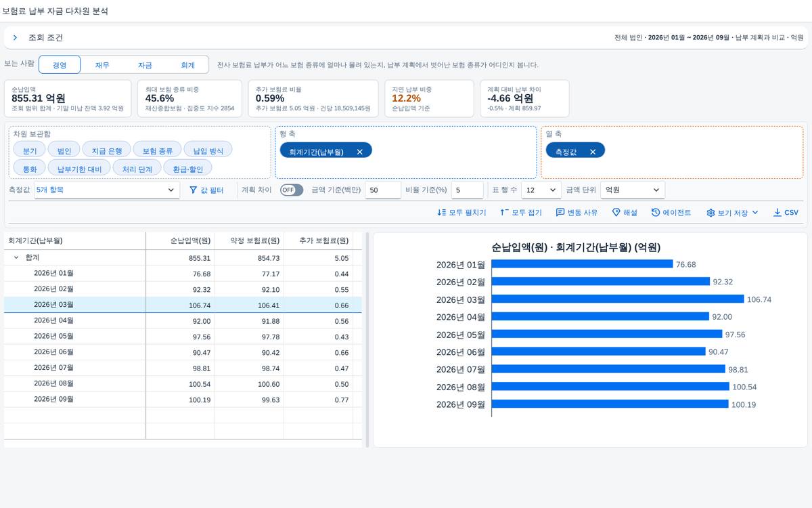This screenshot has width=812, height=508.
Task: Click the 금액 기준(백만) input field
Action: click(383, 190)
